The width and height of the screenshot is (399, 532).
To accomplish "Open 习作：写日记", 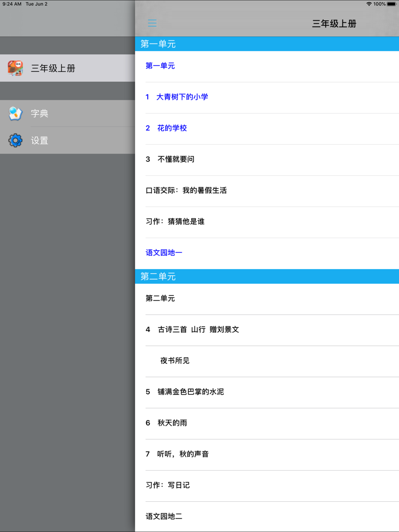I will (x=267, y=486).
